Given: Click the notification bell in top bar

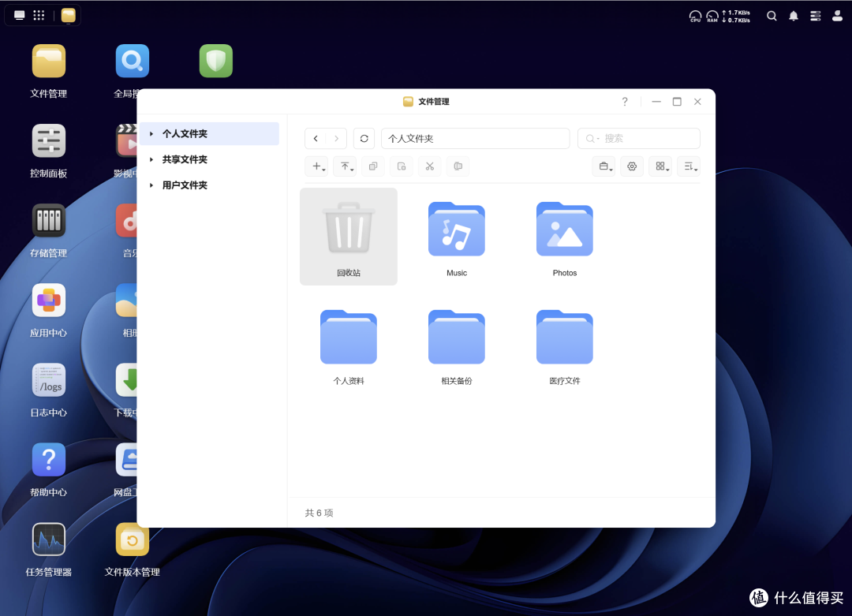Looking at the screenshot, I should click(x=794, y=16).
